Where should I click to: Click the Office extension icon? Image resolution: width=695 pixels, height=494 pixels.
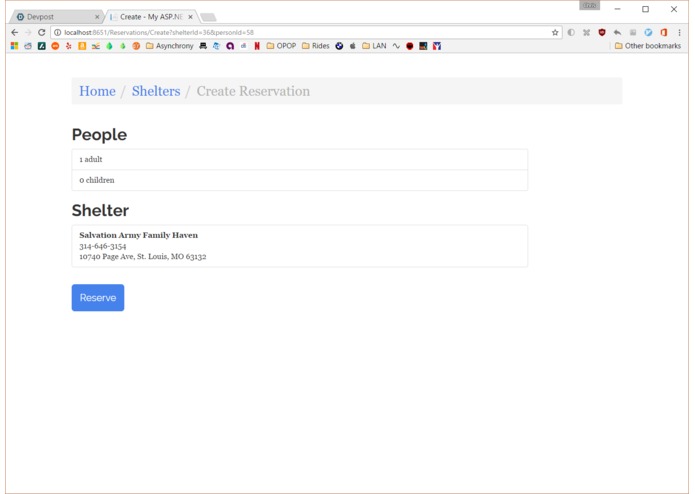664,32
